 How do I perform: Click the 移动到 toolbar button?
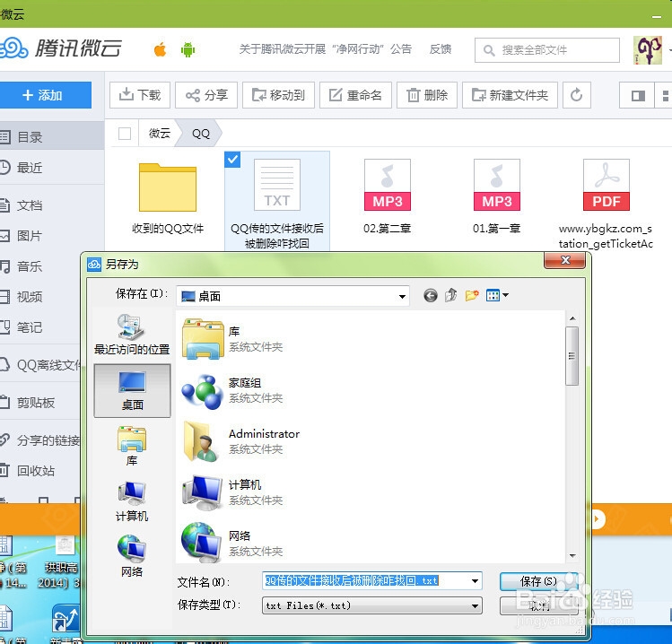(x=278, y=95)
